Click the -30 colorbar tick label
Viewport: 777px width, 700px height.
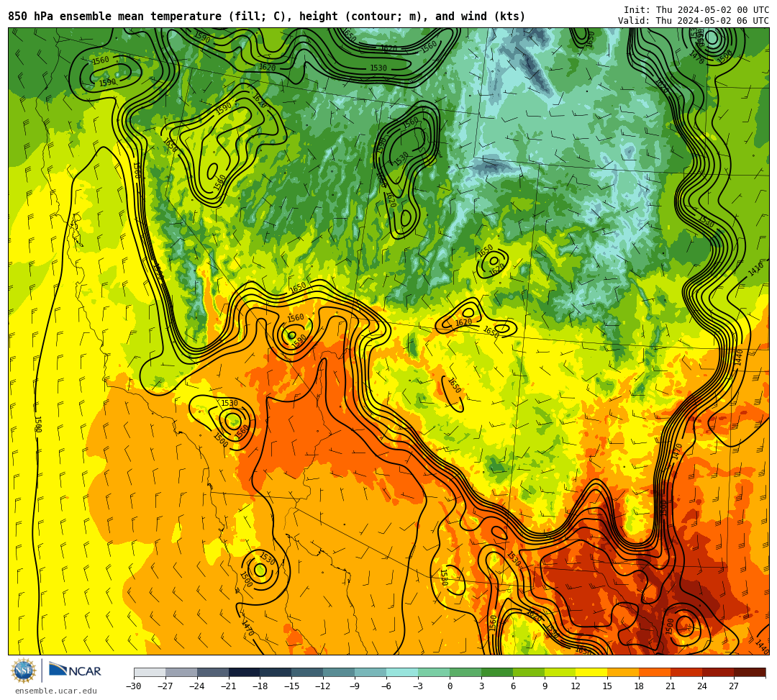pos(134,686)
